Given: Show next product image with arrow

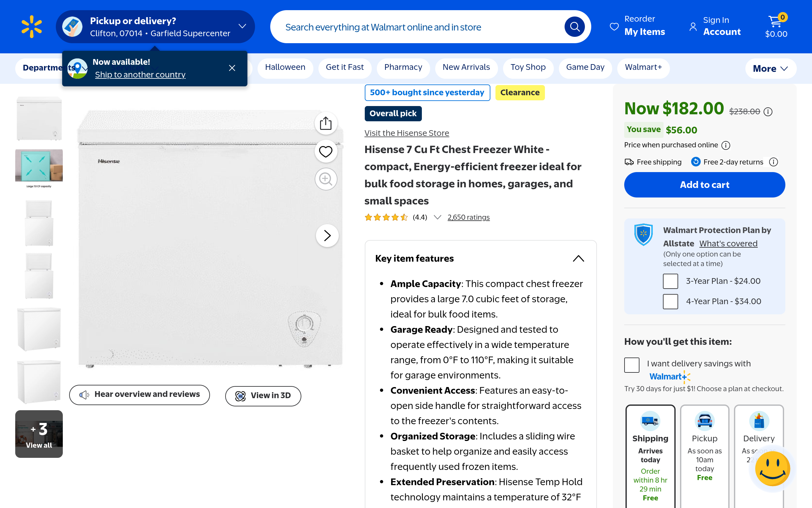Looking at the screenshot, I should (327, 236).
